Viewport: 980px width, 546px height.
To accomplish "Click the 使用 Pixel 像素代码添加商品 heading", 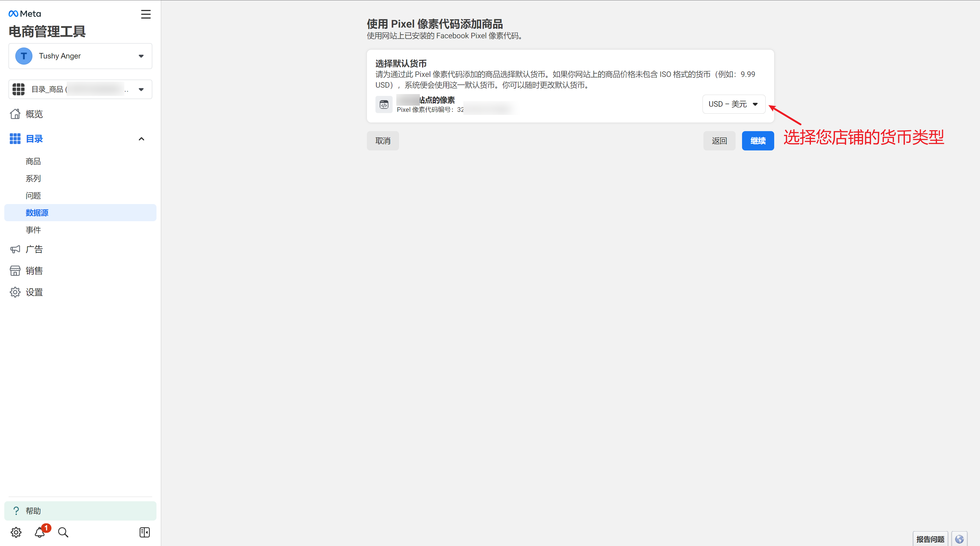I will click(x=435, y=24).
